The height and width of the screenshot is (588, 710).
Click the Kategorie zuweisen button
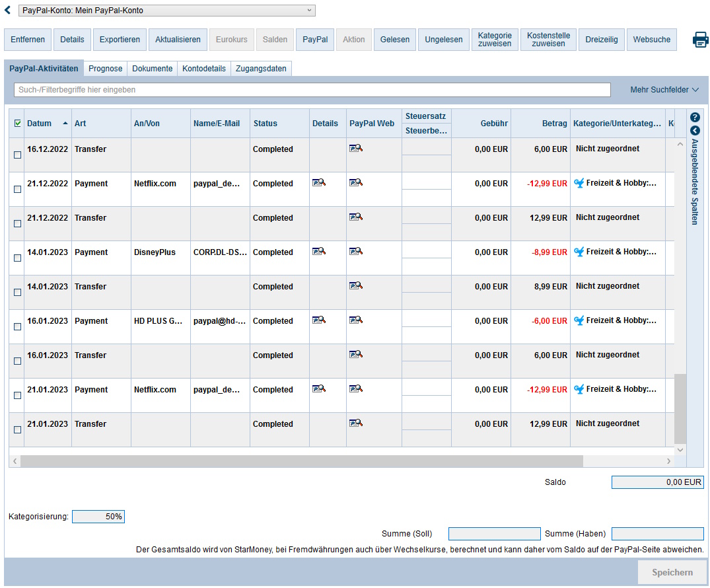coord(495,40)
